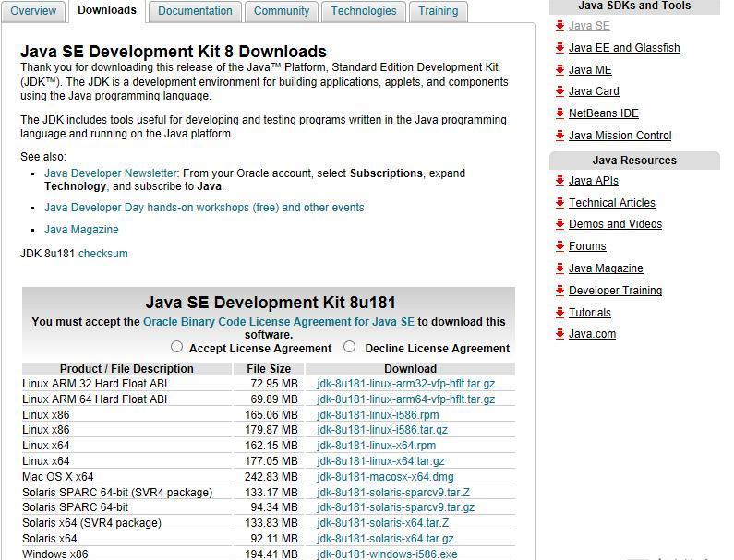This screenshot has height=560, width=734.
Task: Switch to the Training tab
Action: (439, 11)
